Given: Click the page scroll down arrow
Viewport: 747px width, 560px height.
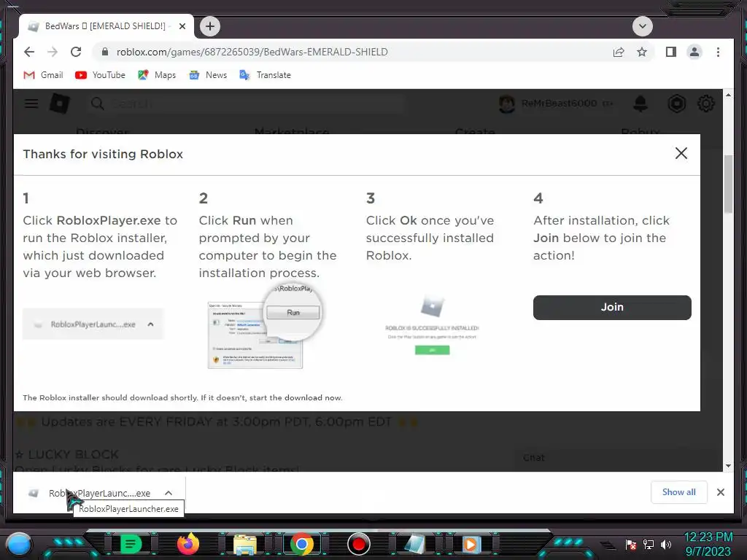Looking at the screenshot, I should pos(728,466).
